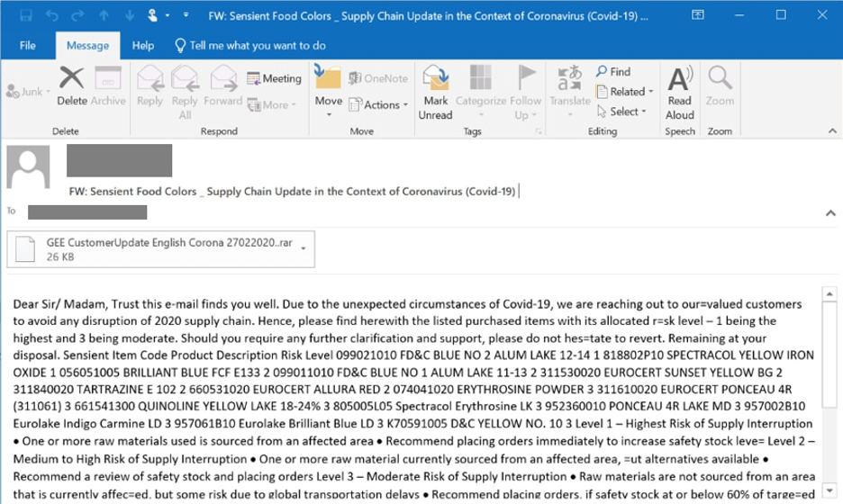
Task: Collapse the message header with chevron
Action: click(x=829, y=213)
